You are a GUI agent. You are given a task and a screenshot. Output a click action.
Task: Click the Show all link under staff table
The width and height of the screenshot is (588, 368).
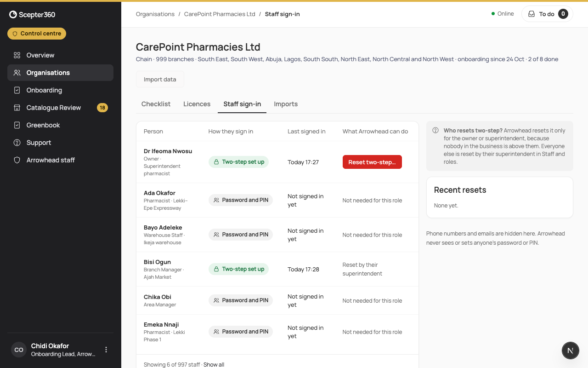pos(214,364)
